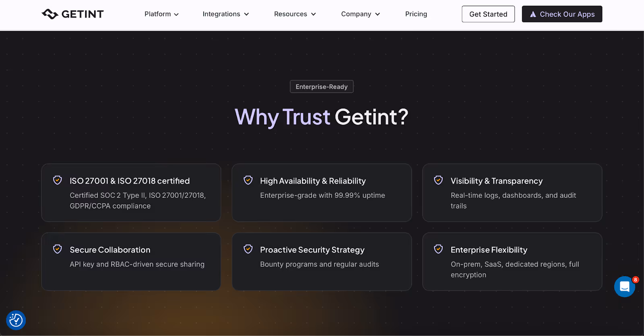Click the shield icon beside Visibility & Transparency

click(438, 180)
